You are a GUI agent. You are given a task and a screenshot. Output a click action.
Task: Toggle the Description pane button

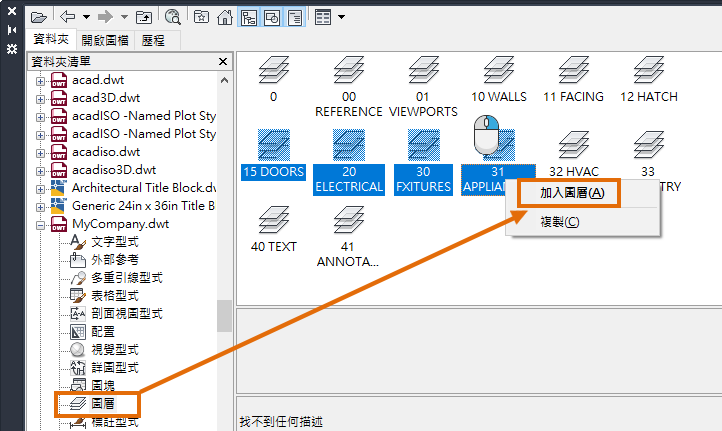point(295,18)
